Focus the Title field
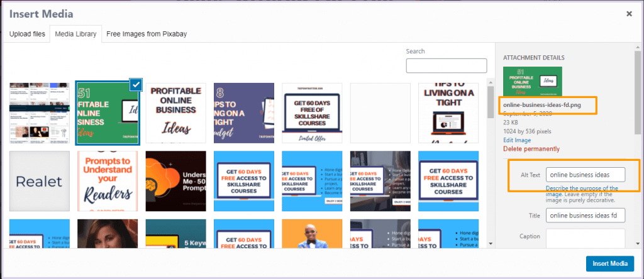Screen dimensions: 644x279 [x=586, y=215]
